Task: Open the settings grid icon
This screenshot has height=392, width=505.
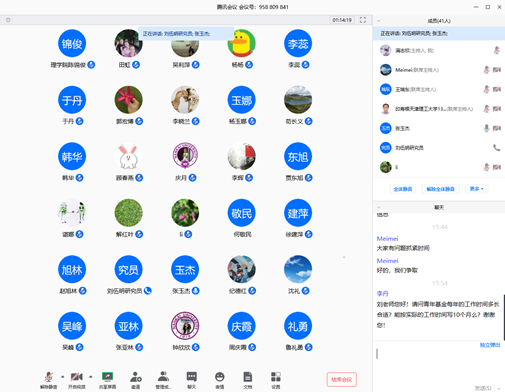Action: pos(276,380)
